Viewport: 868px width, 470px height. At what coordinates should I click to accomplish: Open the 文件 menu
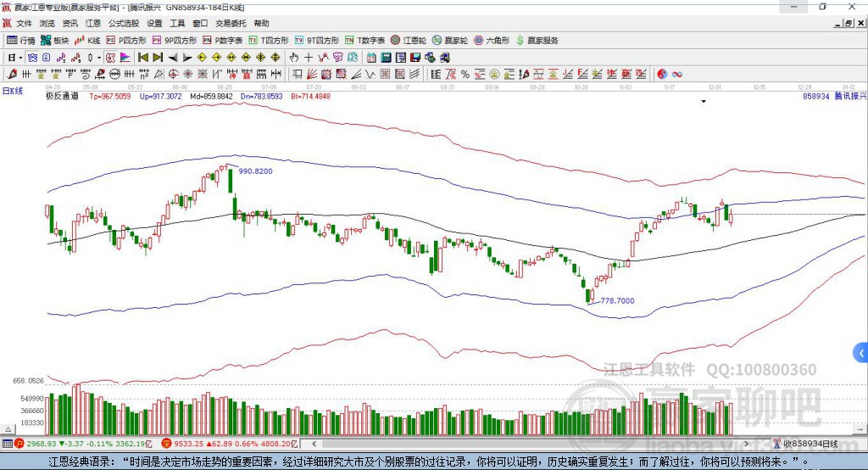click(25, 23)
